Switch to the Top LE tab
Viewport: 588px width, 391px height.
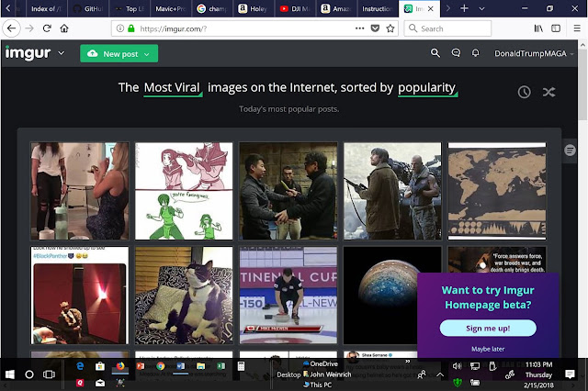coord(130,8)
